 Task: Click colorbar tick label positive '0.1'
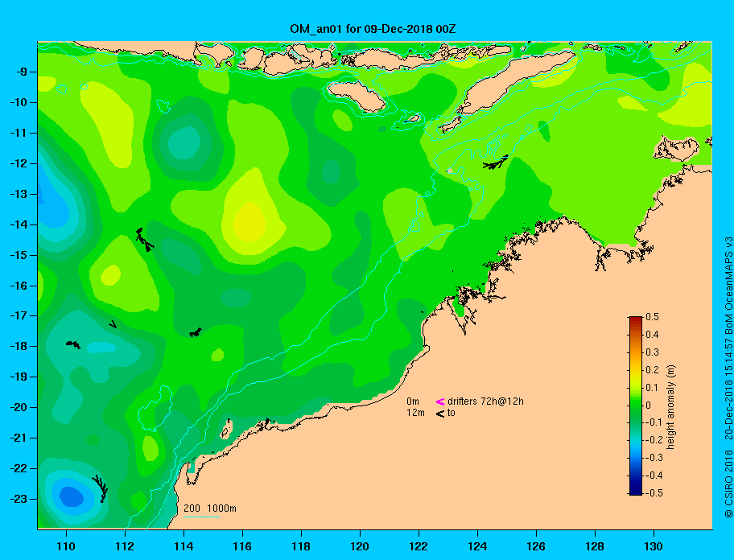652,388
